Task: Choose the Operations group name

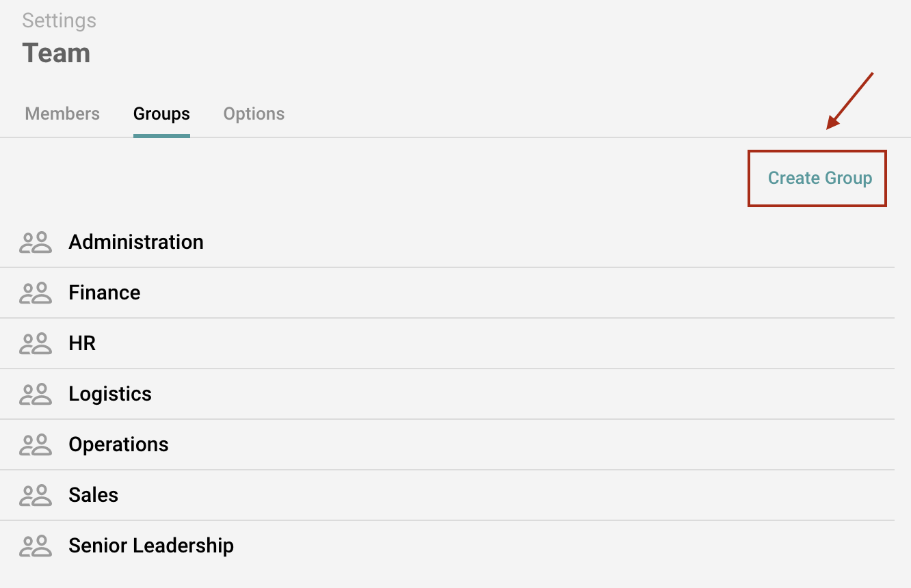Action: [118, 444]
